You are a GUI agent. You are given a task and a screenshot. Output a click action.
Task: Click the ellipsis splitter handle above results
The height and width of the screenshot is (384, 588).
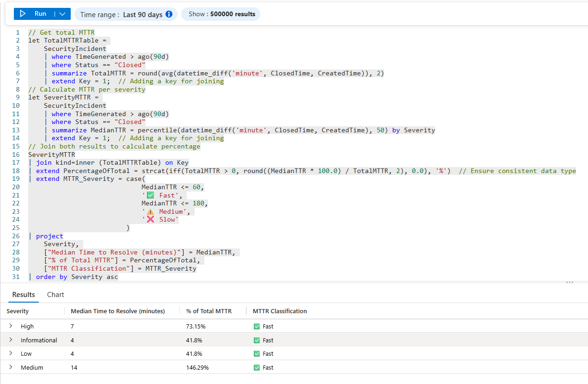570,282
